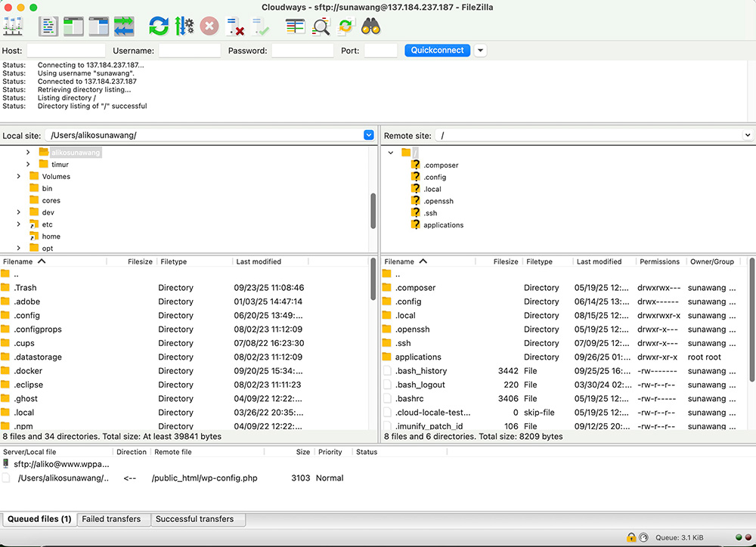756x547 pixels.
Task: Open Quickconnect history dropdown arrow
Action: 480,51
